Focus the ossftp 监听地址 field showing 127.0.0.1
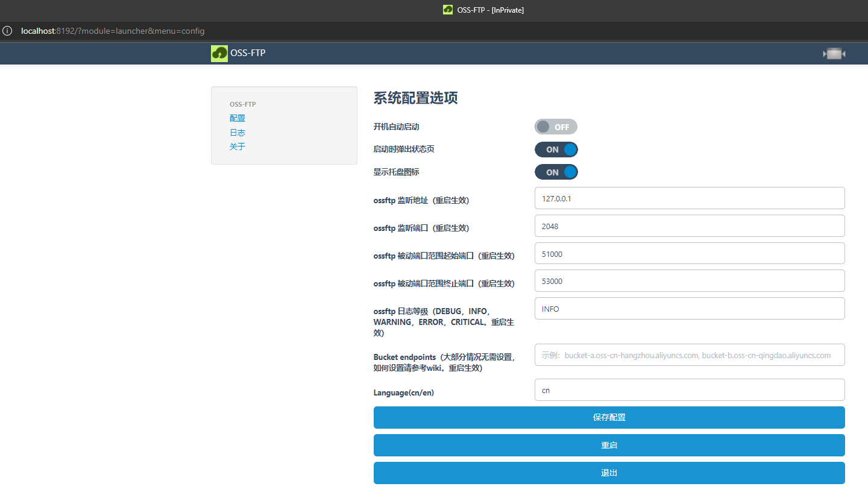 tap(689, 198)
